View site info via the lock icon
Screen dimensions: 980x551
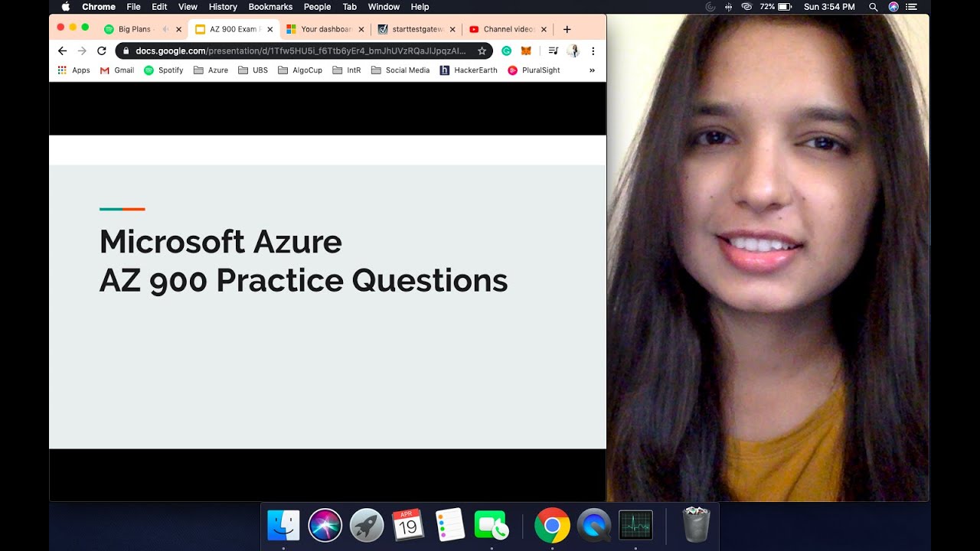tap(126, 51)
